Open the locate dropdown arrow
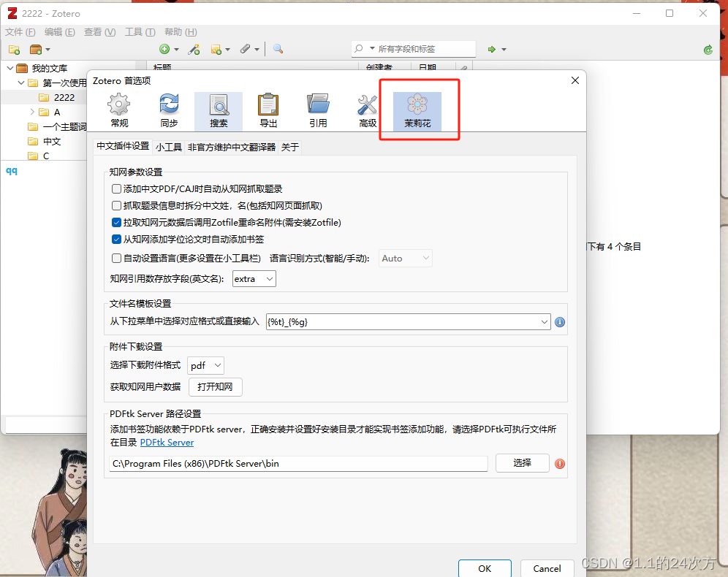The image size is (728, 577). (x=504, y=49)
